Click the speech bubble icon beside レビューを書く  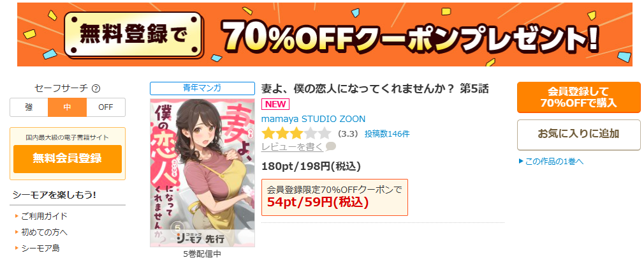point(331,146)
